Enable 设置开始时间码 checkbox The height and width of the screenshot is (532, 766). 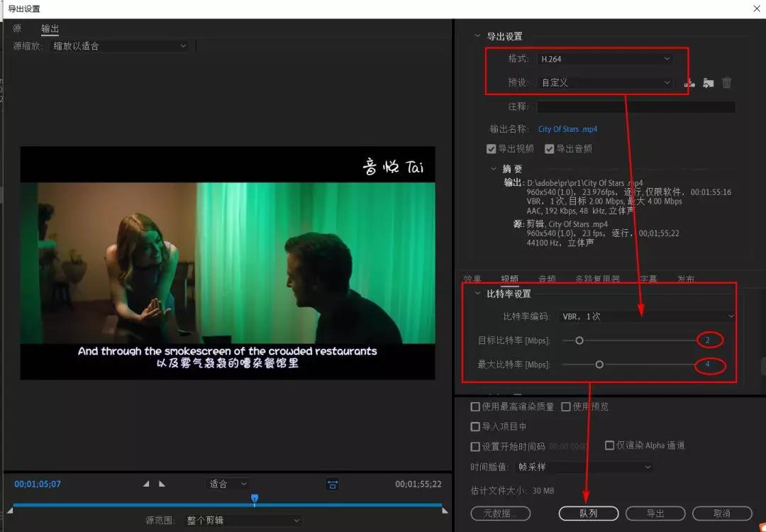coord(474,446)
